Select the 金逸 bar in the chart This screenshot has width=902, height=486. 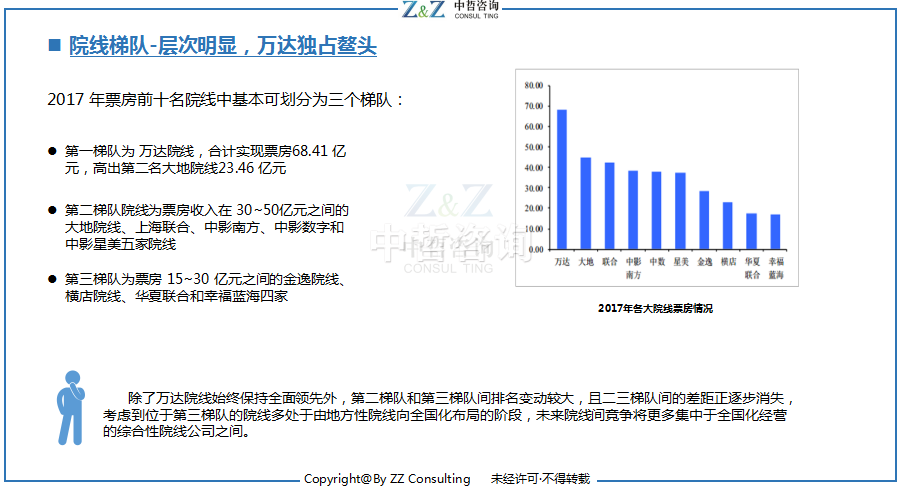click(704, 220)
